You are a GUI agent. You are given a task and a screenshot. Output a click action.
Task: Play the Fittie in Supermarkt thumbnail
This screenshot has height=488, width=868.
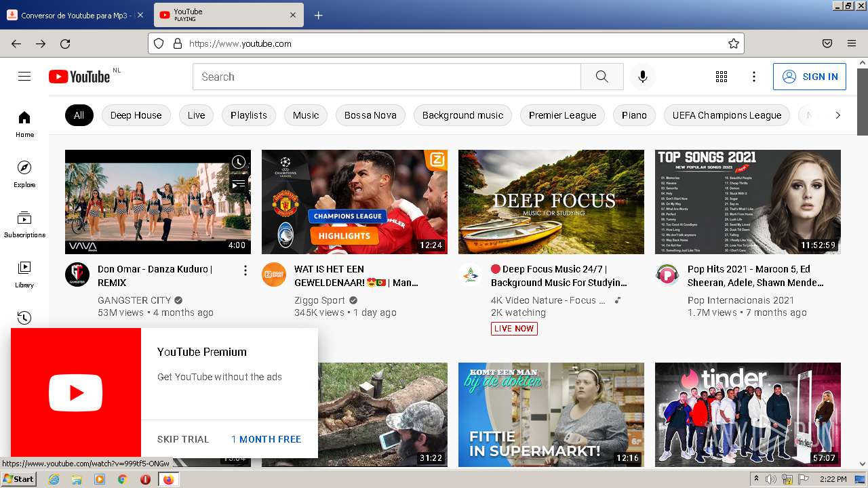click(x=551, y=415)
